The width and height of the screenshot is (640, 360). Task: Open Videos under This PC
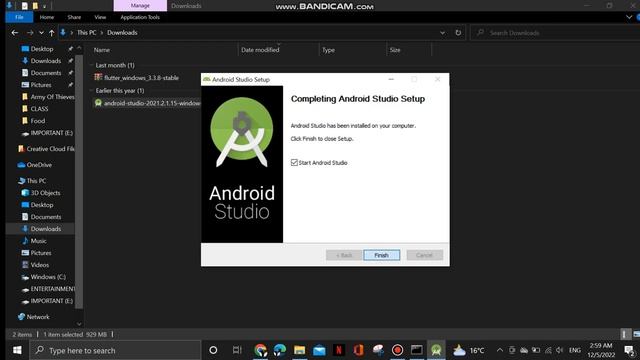[40, 265]
